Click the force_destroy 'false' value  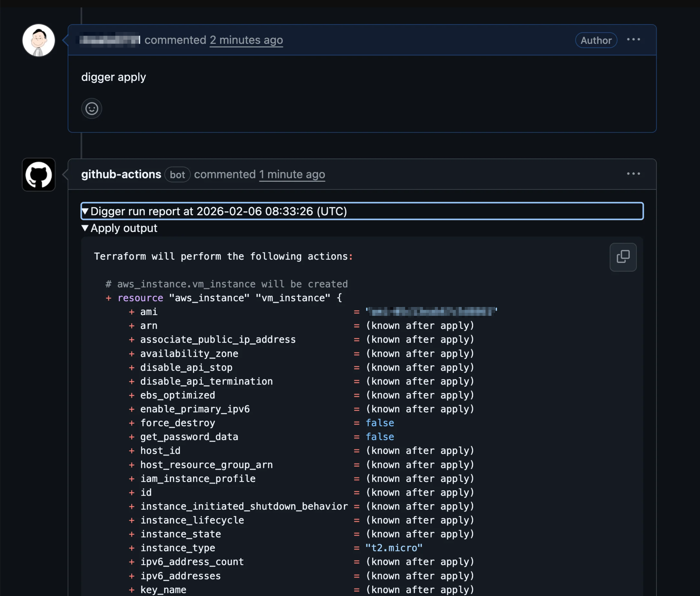(380, 423)
